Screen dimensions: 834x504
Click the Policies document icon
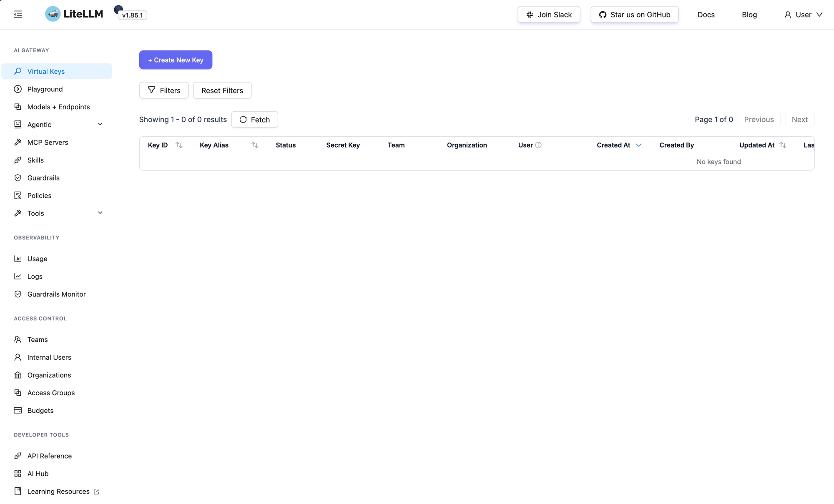tap(18, 196)
